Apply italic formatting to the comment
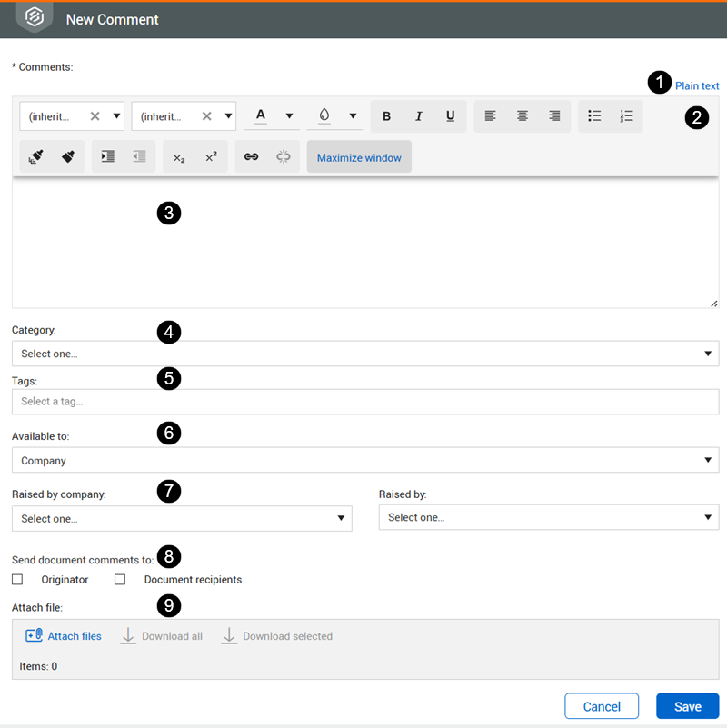This screenshot has height=728, width=727. coord(419,116)
